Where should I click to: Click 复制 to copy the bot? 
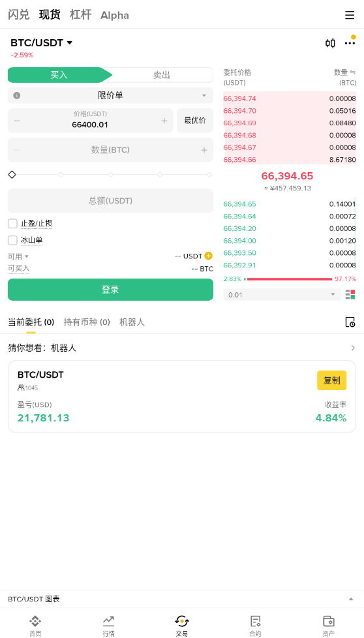[x=331, y=380]
